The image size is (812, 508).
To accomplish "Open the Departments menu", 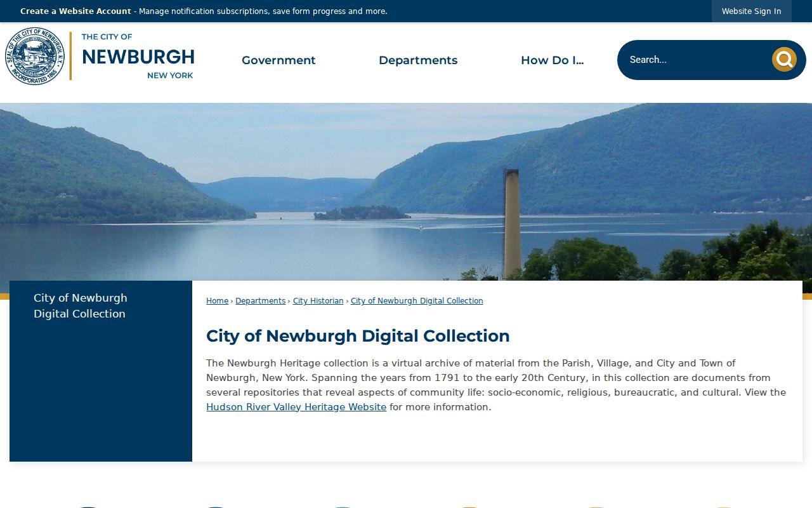I will pyautogui.click(x=418, y=60).
